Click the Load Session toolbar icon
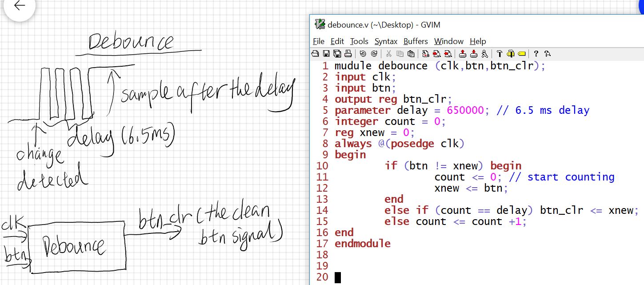The height and width of the screenshot is (285, 644). coord(463,54)
